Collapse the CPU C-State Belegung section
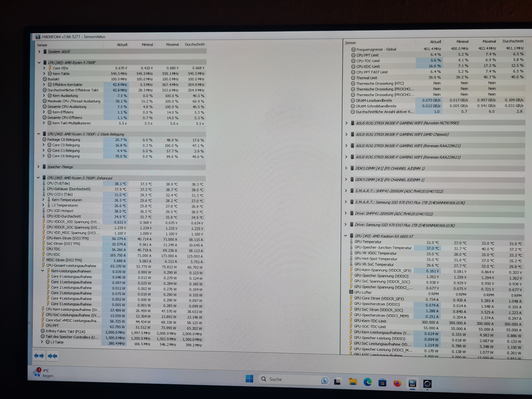The width and height of the screenshot is (532, 399). (x=39, y=134)
